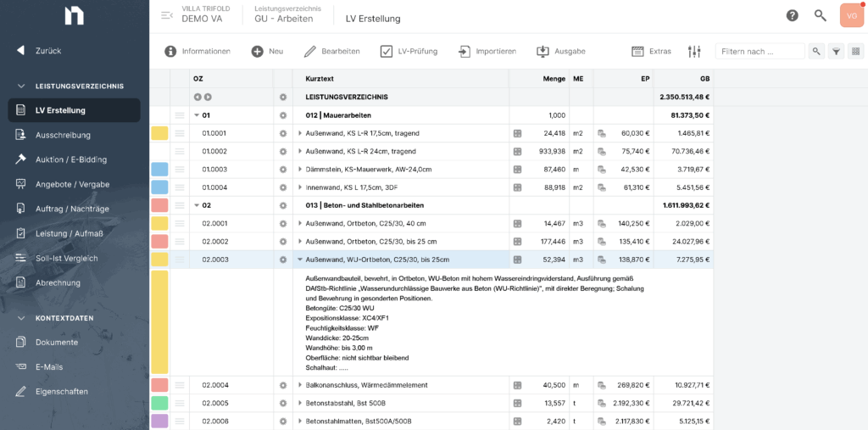This screenshot has height=430, width=868.
Task: Expand Balkonanschluss Wärmedämmelement row
Action: click(x=299, y=385)
